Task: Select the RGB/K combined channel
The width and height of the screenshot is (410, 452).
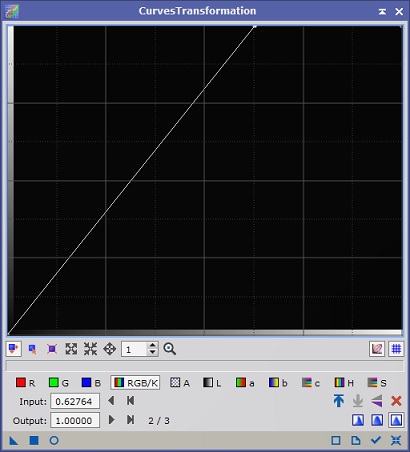Action: [135, 383]
